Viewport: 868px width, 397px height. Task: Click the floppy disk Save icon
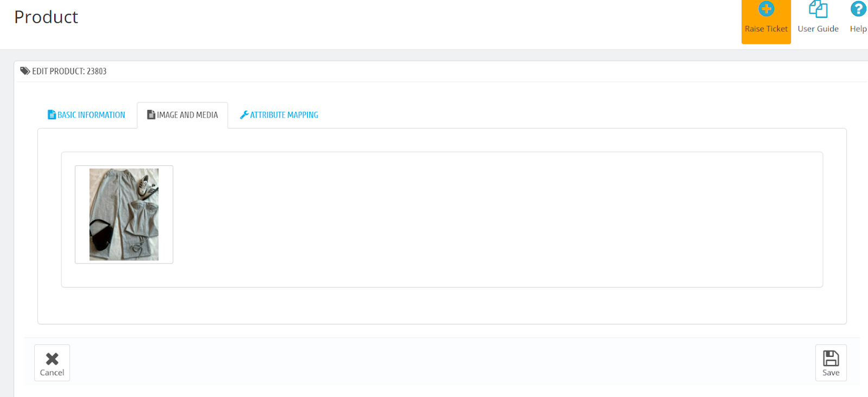point(831,358)
